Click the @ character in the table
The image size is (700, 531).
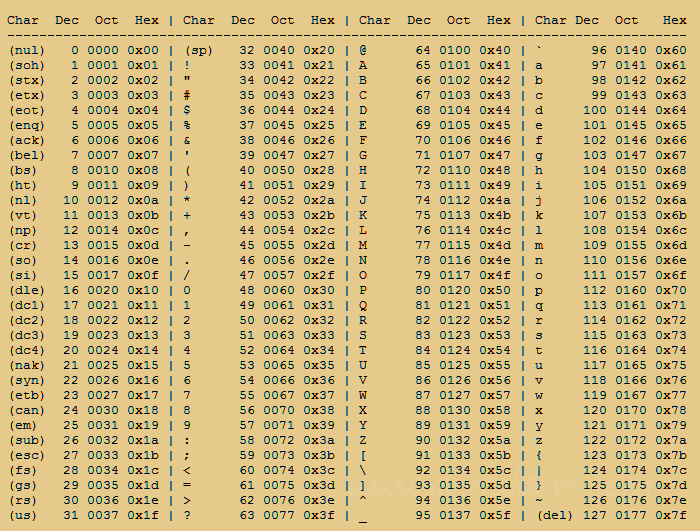363,50
